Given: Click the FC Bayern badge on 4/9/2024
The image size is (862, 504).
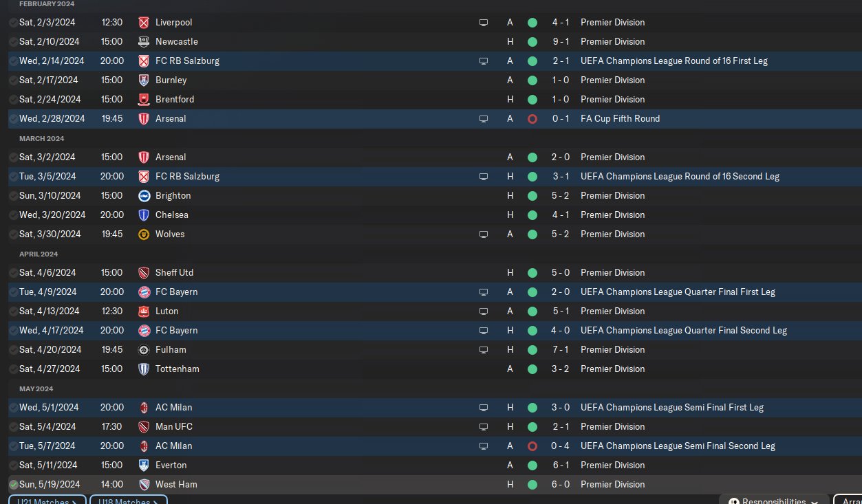Looking at the screenshot, I should pyautogui.click(x=144, y=292).
